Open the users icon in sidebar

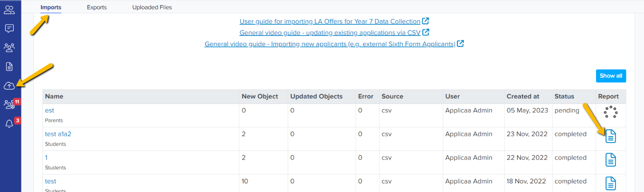9,10
